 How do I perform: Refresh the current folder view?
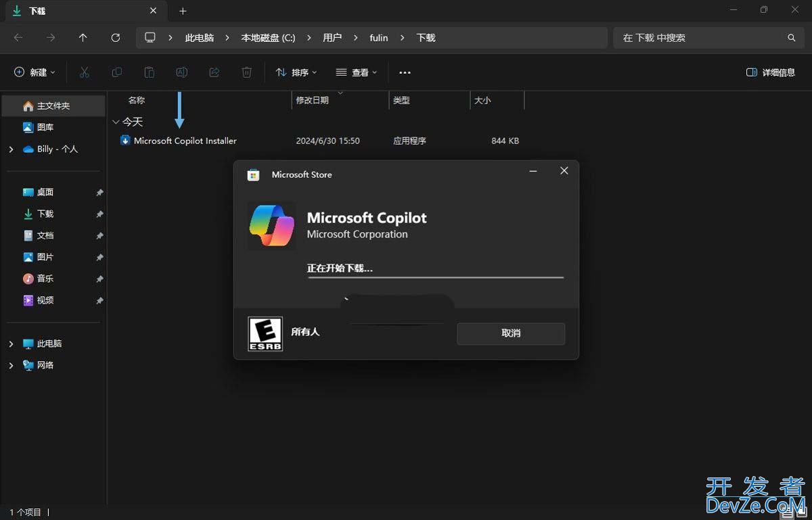point(116,38)
